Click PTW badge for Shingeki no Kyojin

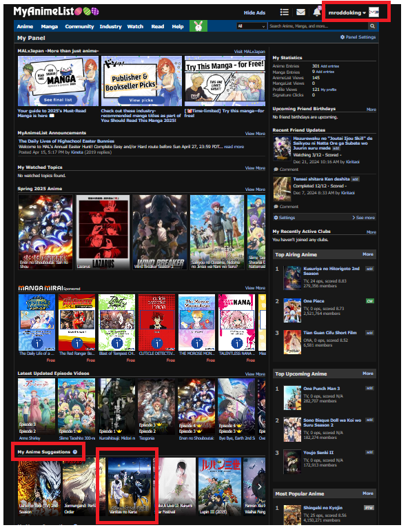click(369, 508)
